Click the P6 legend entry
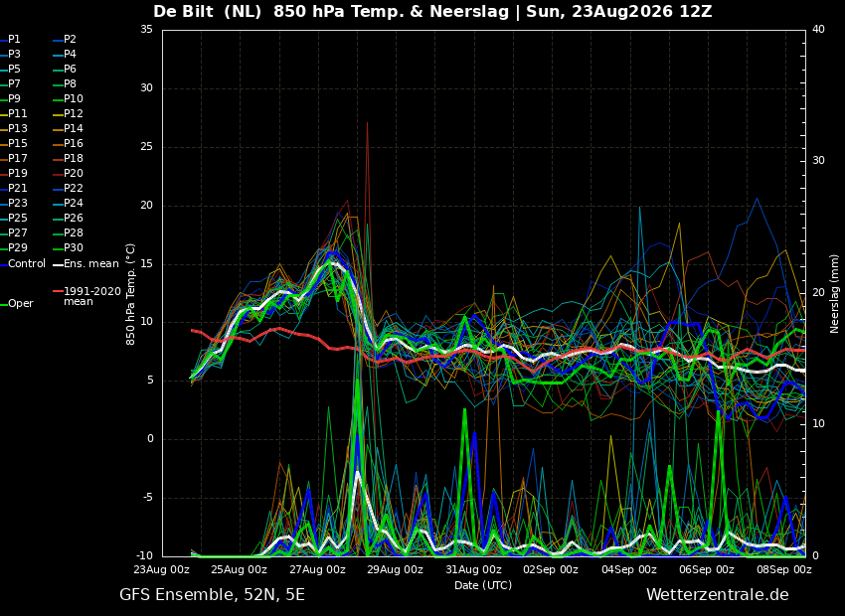 pos(65,69)
